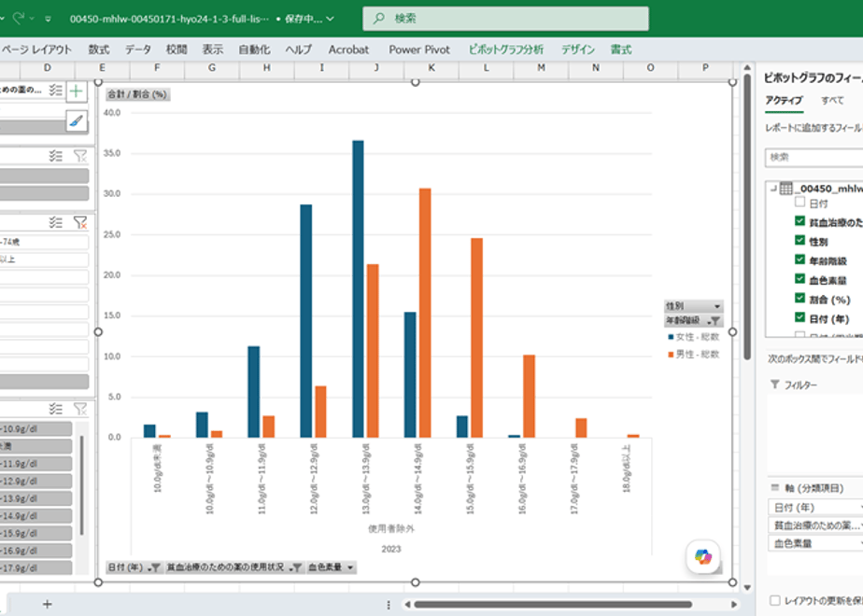Viewport: 863px width, 616px height.
Task: Open the 書式 ribbon tab
Action: [x=621, y=49]
